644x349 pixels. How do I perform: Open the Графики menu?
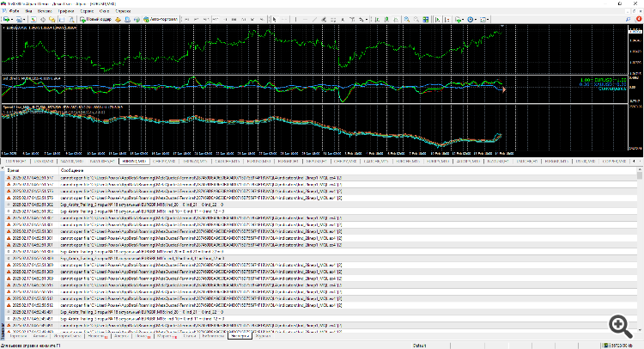pos(65,9)
